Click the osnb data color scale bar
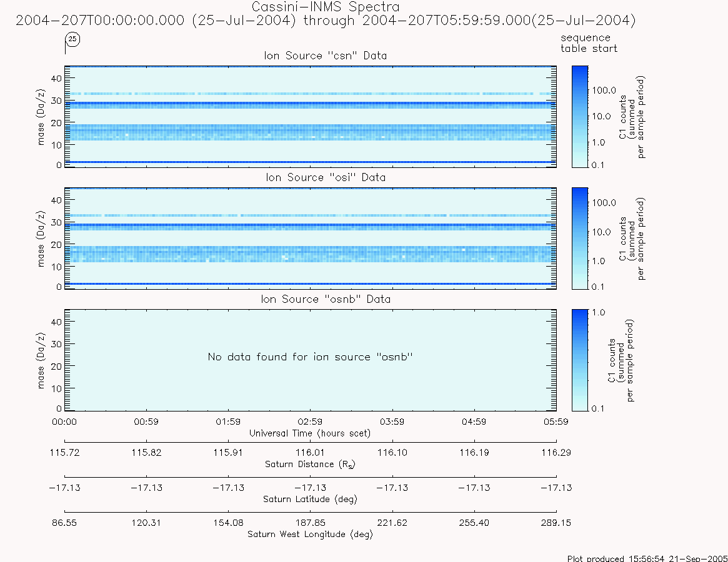 point(580,360)
